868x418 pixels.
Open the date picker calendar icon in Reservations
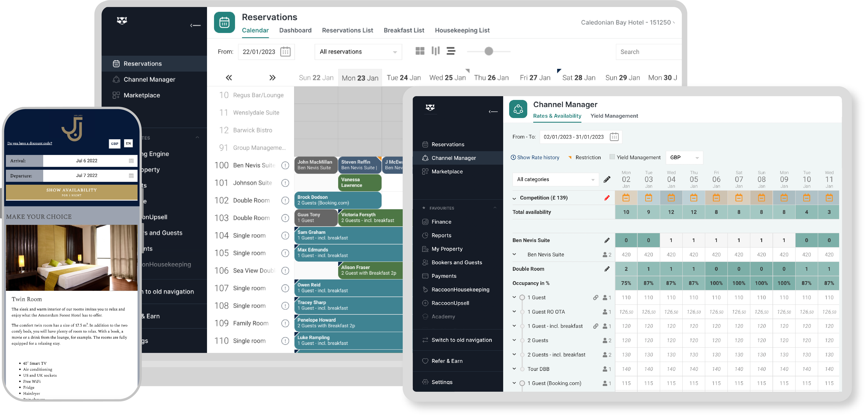(x=285, y=52)
